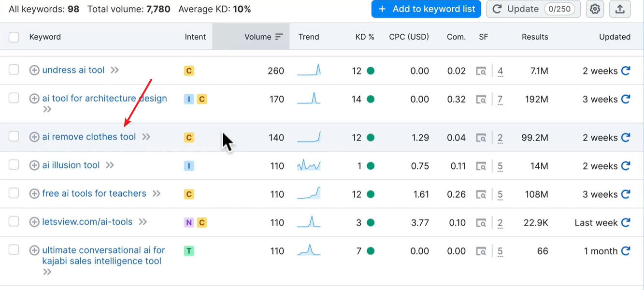The width and height of the screenshot is (644, 290).
Task: Click 'Add to keyword list' button
Action: click(426, 9)
